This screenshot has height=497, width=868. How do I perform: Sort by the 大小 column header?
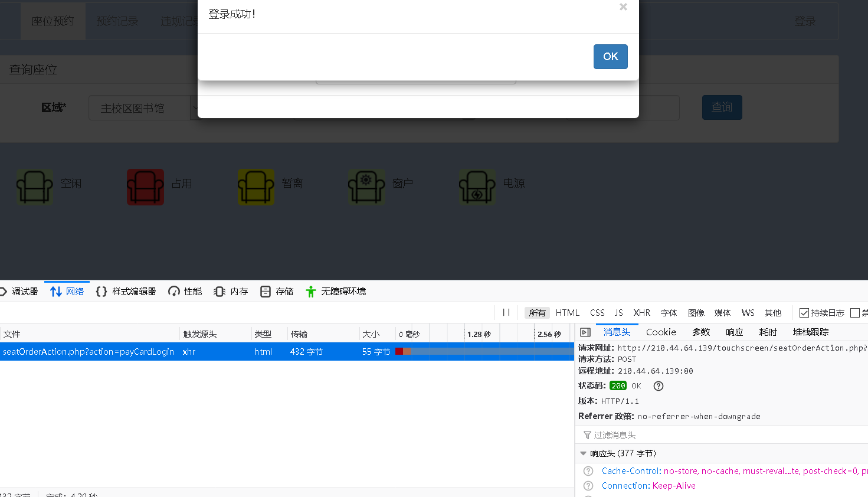377,334
